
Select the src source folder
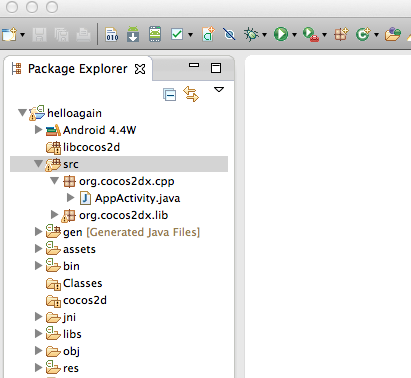[x=71, y=164]
